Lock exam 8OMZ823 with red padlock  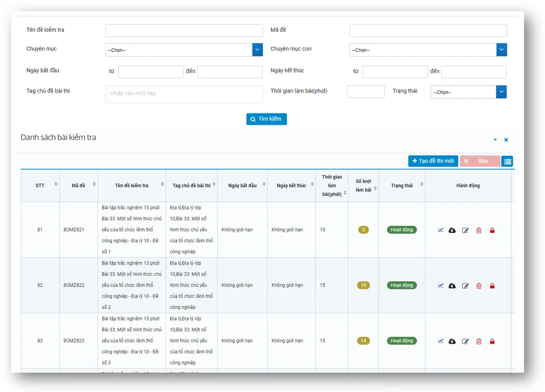click(x=492, y=341)
